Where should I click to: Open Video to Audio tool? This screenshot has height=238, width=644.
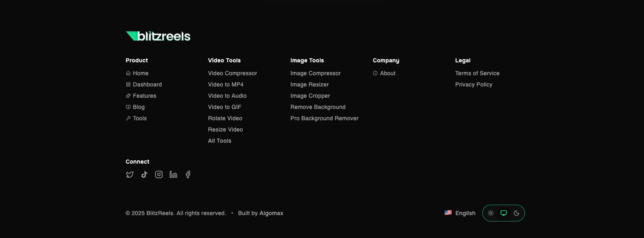pyautogui.click(x=227, y=96)
